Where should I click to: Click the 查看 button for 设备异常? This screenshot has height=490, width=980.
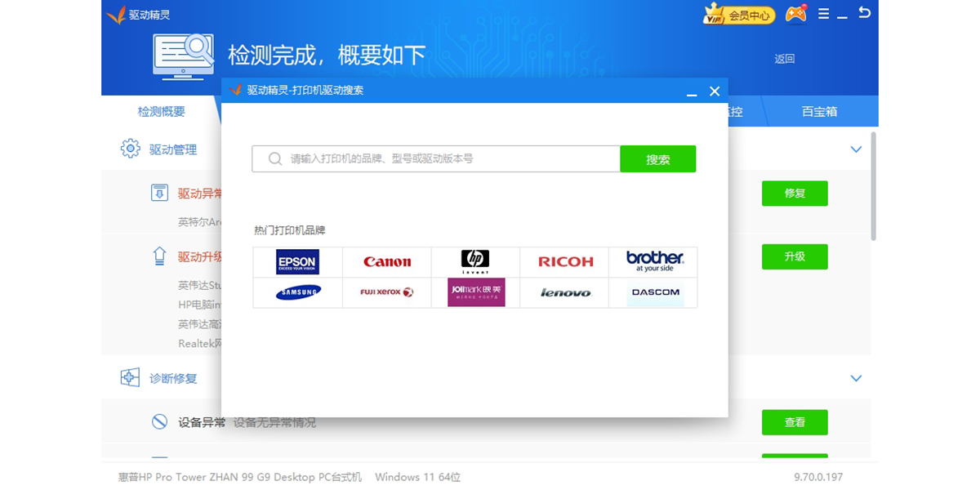[795, 422]
